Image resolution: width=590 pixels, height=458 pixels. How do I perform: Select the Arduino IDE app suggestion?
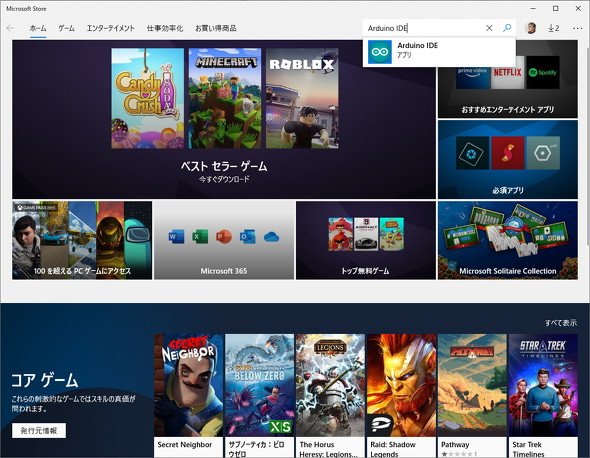point(439,52)
